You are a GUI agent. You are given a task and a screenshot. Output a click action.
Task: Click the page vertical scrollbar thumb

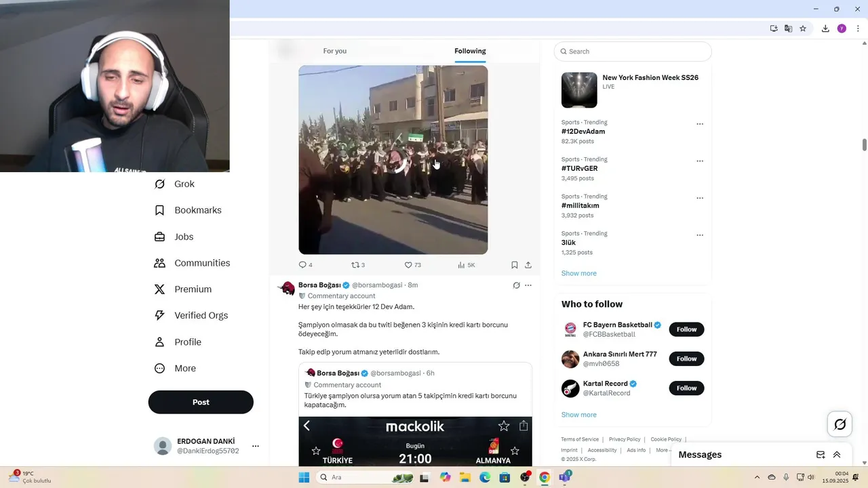[x=865, y=145]
